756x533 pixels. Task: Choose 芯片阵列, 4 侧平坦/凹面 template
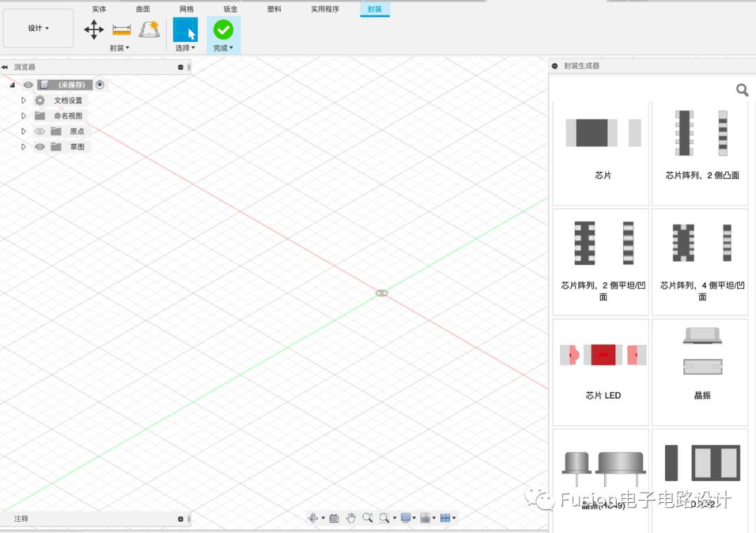point(700,262)
